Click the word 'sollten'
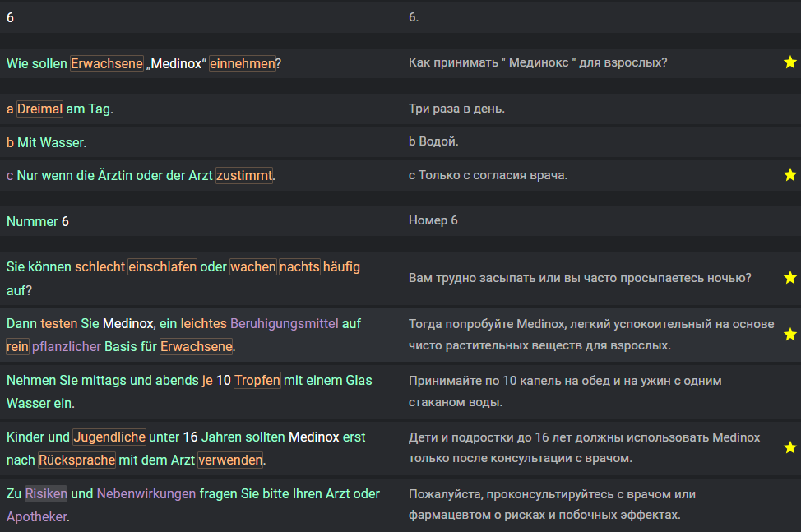This screenshot has width=801, height=532. coord(265,437)
